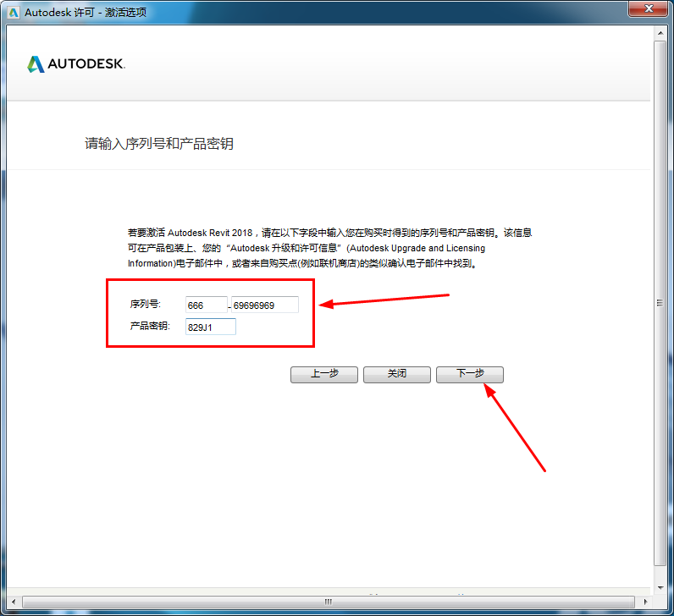This screenshot has width=674, height=616.
Task: Click the vertical scrollbar thumb grip
Action: pyautogui.click(x=660, y=303)
